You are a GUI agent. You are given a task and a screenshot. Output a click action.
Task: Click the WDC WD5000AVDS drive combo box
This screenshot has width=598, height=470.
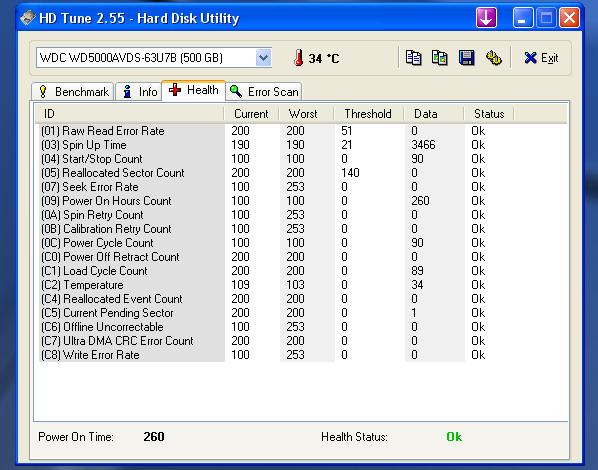(x=154, y=58)
